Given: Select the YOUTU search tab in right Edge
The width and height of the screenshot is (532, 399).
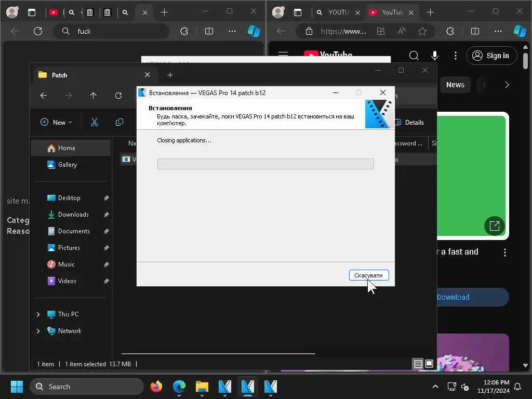Looking at the screenshot, I should click(338, 12).
